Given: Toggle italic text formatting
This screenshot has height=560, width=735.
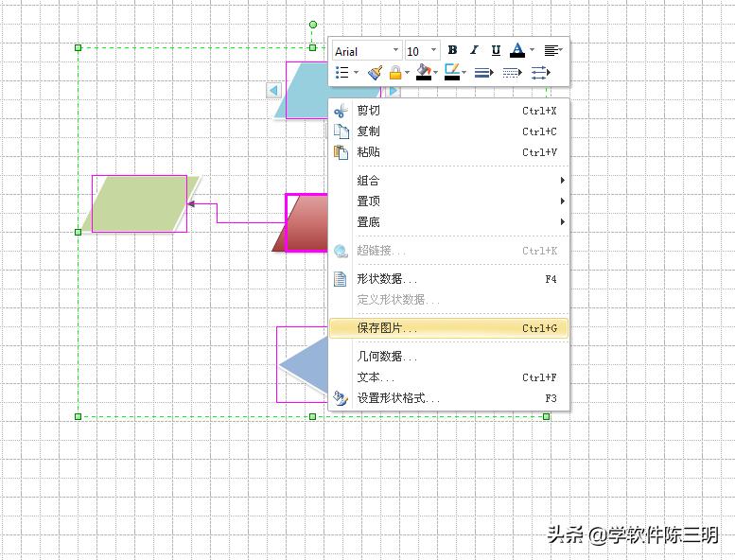Looking at the screenshot, I should click(x=474, y=50).
